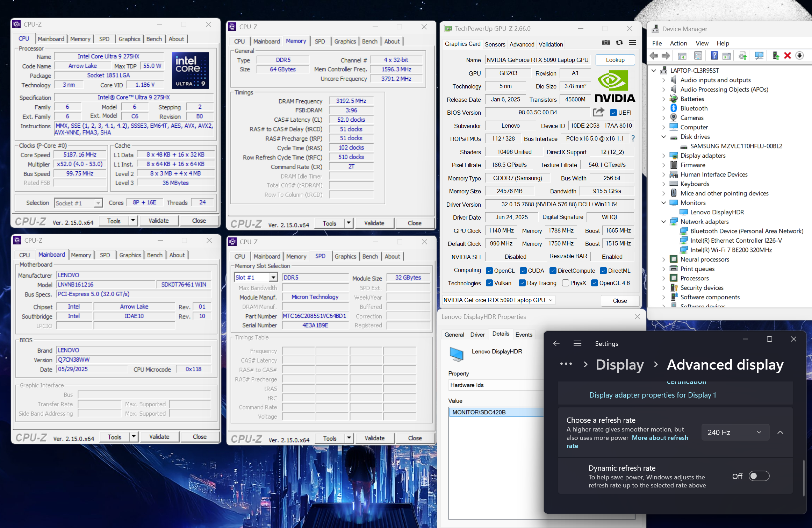Open the Action menu in Device Manager
This screenshot has width=812, height=528.
[678, 43]
